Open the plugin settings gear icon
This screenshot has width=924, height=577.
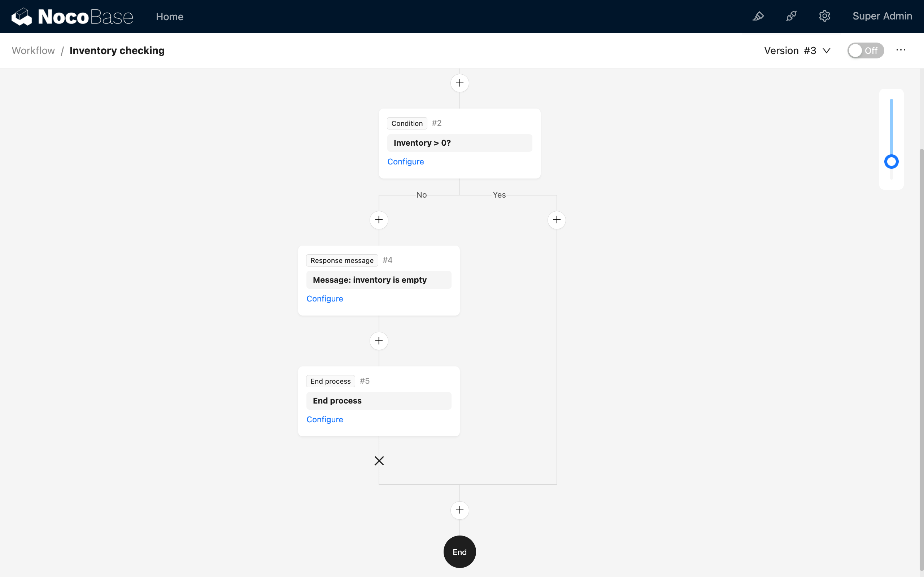tap(825, 17)
